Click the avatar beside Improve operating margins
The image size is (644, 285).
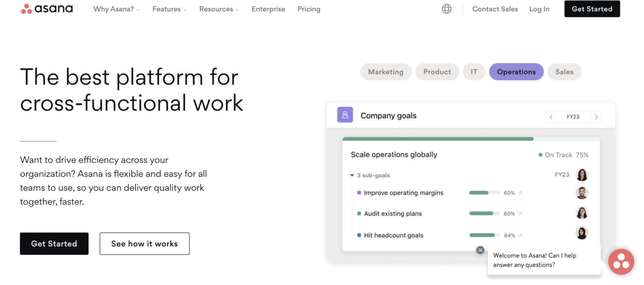tap(582, 193)
